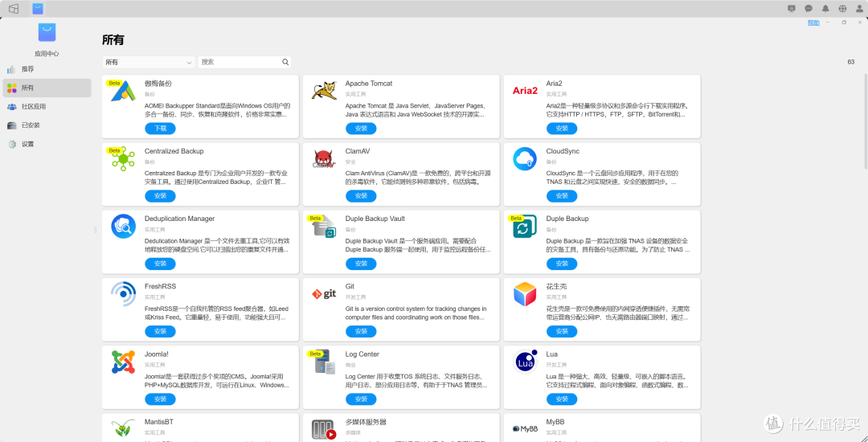Click the MantisBT app title
Image resolution: width=868 pixels, height=442 pixels.
tap(159, 422)
